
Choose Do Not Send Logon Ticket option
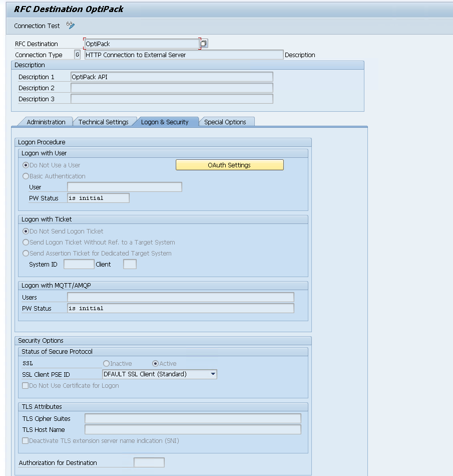[26, 231]
